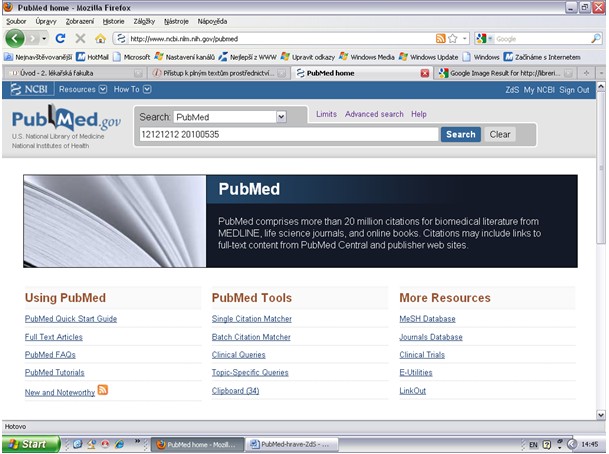Open MeSH Database link

click(427, 319)
